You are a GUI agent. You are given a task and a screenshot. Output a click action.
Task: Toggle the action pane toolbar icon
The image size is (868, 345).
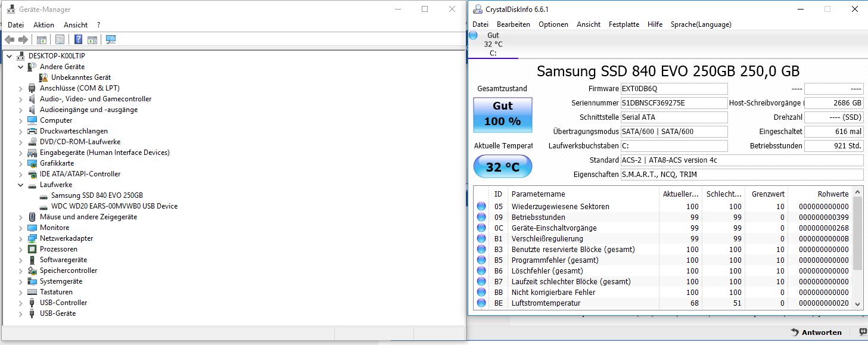click(92, 40)
